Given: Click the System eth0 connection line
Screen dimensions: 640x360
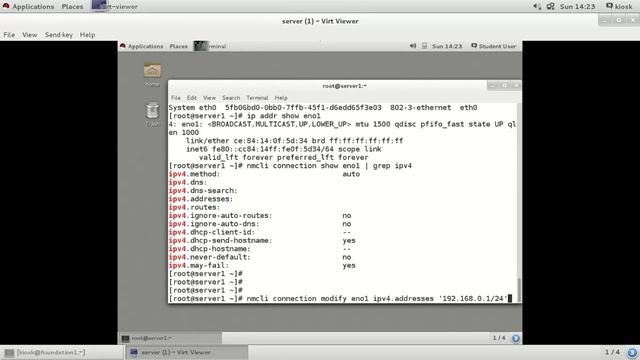Looking at the screenshot, I should (x=323, y=107).
